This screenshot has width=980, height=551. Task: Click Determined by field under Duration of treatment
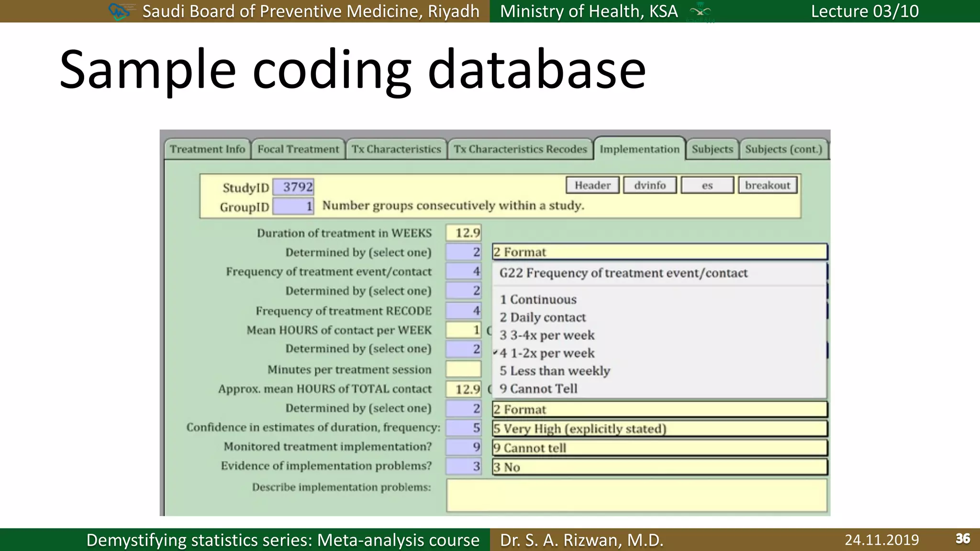point(463,252)
